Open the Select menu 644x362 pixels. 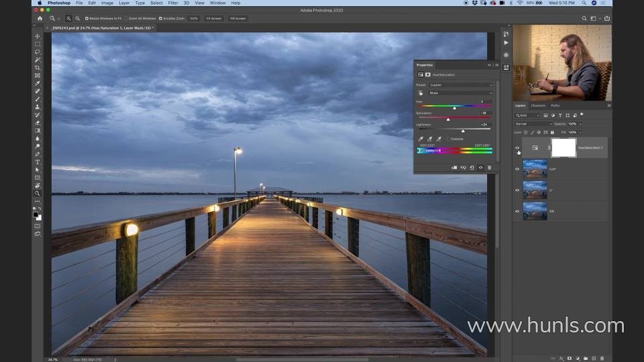[x=156, y=3]
